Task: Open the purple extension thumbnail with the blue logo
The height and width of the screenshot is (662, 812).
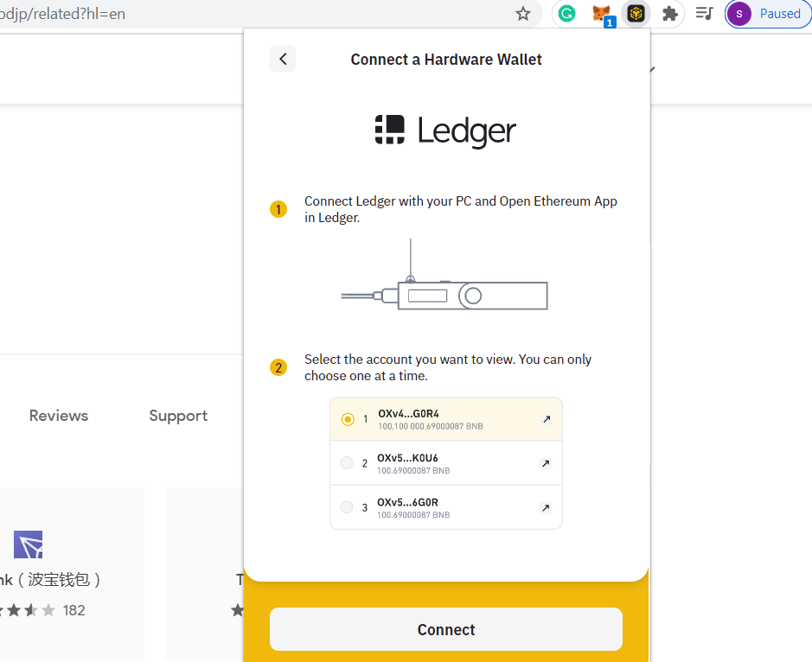Action: 28,544
